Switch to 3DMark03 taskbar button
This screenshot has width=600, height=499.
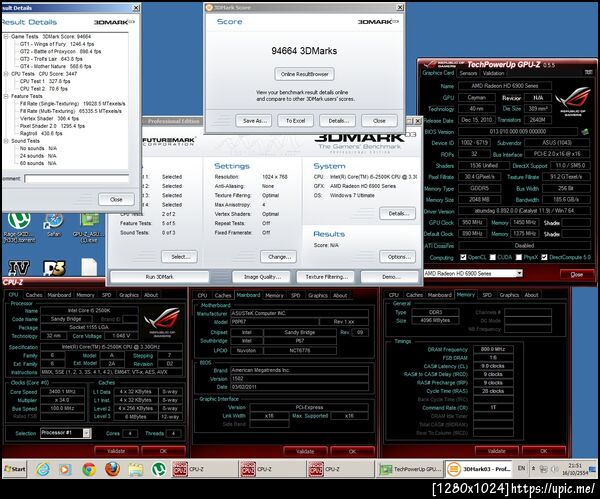[x=479, y=469]
